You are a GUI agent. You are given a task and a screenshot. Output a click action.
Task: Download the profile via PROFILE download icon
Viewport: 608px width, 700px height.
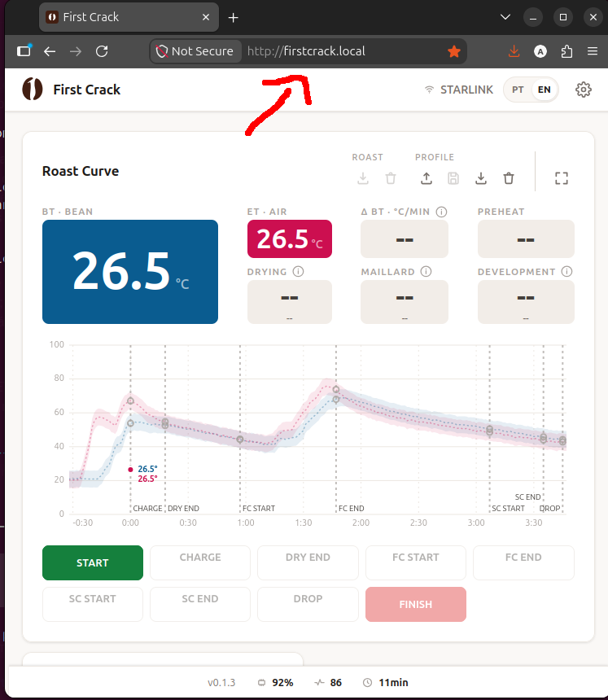tap(481, 178)
